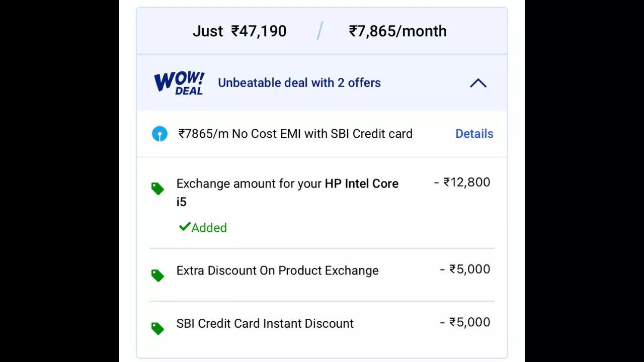This screenshot has width=644, height=362.
Task: Click the WOW! DEAL badge icon
Action: tap(179, 82)
